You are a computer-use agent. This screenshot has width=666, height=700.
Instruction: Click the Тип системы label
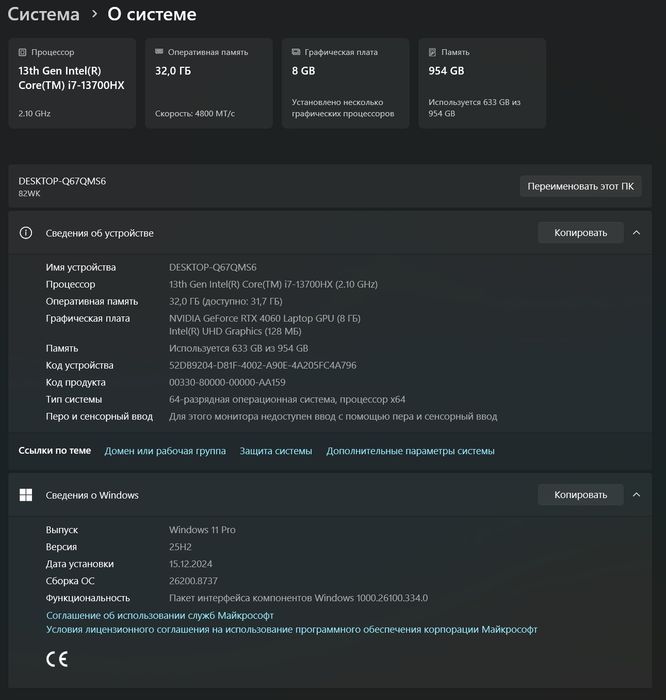[74, 399]
